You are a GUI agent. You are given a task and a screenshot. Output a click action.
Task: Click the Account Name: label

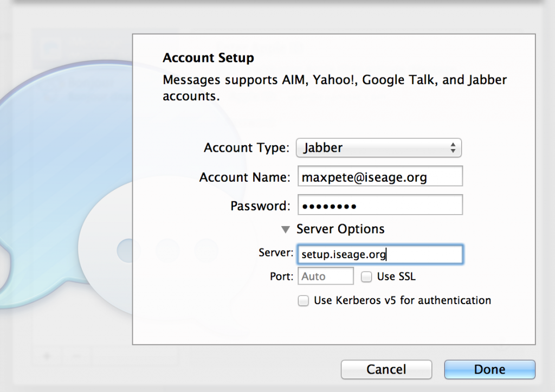[x=244, y=177]
